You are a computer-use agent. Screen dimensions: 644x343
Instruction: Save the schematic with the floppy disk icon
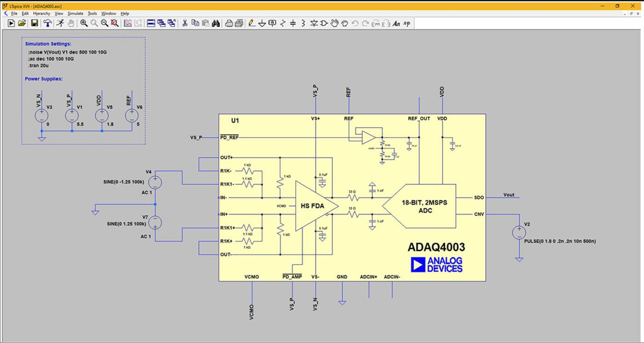pyautogui.click(x=34, y=23)
